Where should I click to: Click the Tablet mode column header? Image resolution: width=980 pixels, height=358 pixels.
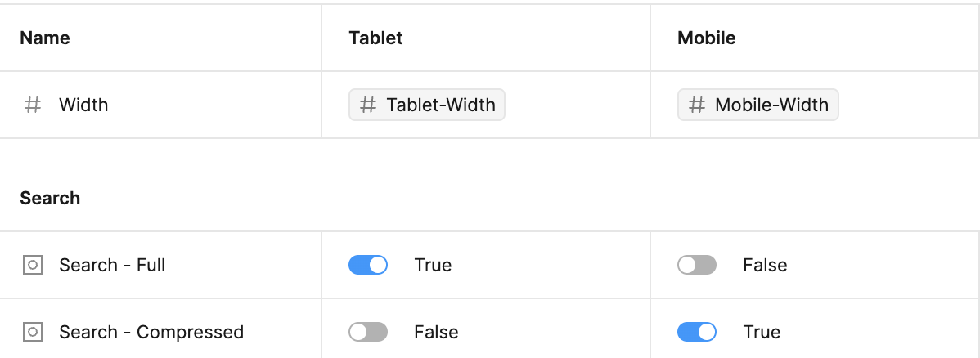point(375,38)
